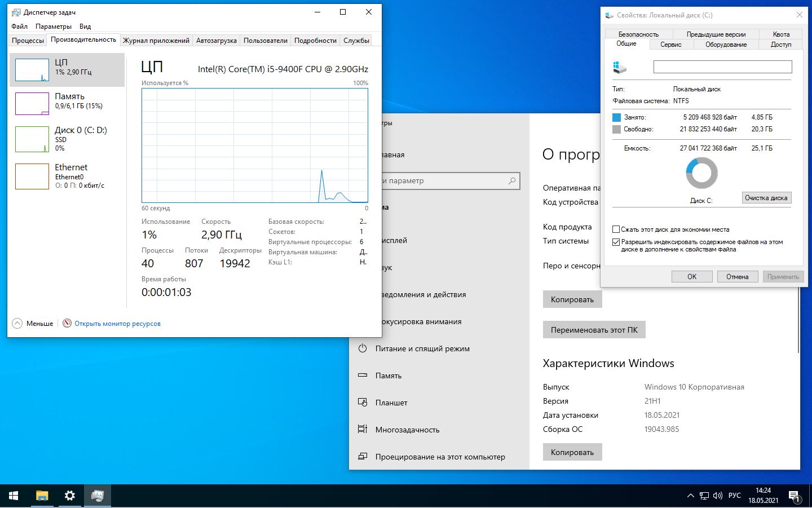Switch to the Производительность tab
The image size is (812, 508).
pos(83,39)
